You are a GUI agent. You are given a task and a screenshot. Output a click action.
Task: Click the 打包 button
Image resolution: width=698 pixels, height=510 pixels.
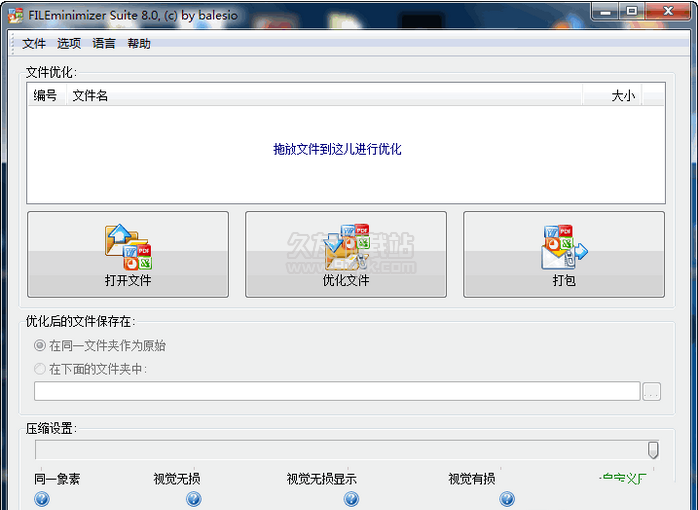tap(564, 254)
